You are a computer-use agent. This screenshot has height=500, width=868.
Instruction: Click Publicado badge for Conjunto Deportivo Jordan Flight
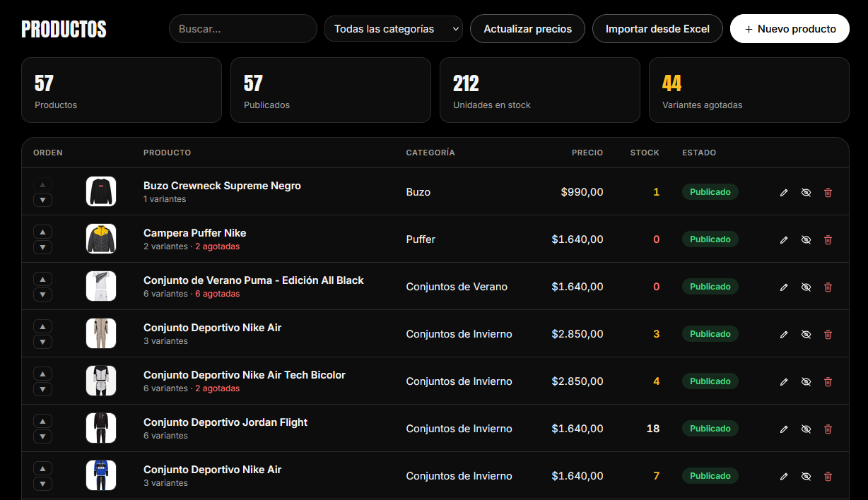click(x=710, y=429)
